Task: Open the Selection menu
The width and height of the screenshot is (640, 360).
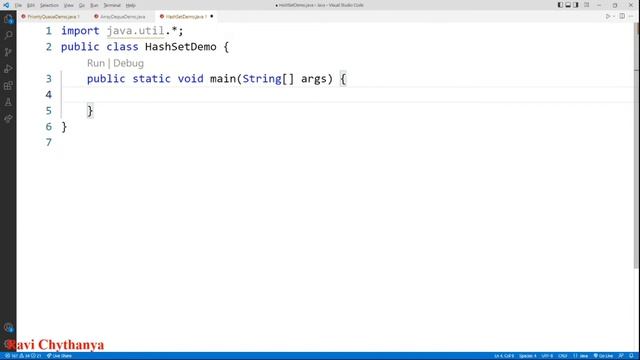Action: [49, 5]
